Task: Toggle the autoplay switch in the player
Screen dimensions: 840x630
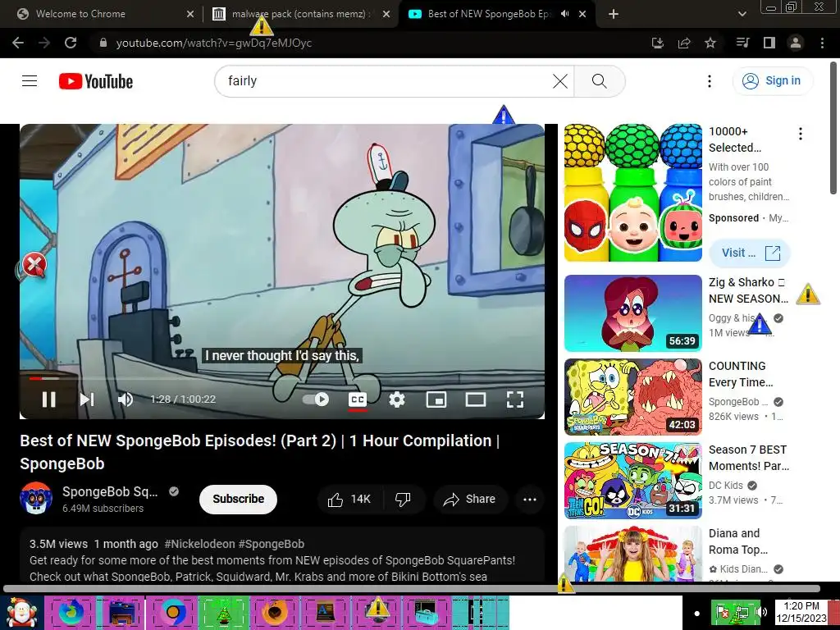Action: click(x=316, y=399)
